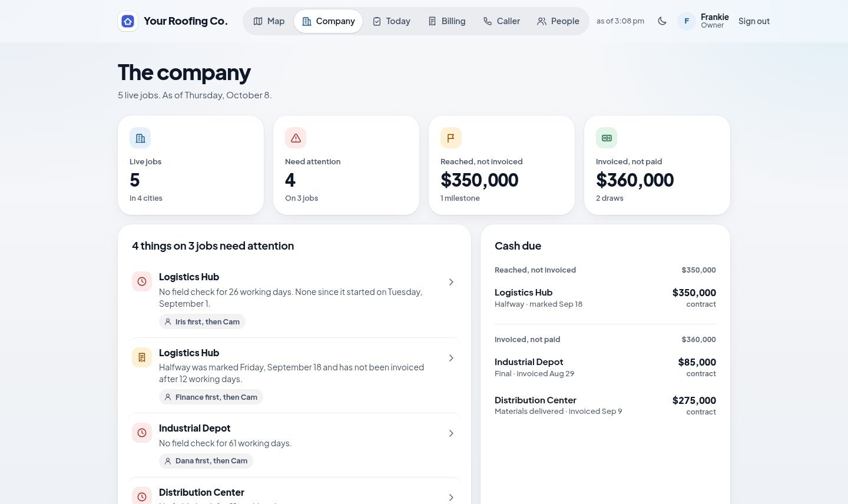The width and height of the screenshot is (848, 504).
Task: Click the Your Roofing Co. house logo
Action: [x=128, y=21]
